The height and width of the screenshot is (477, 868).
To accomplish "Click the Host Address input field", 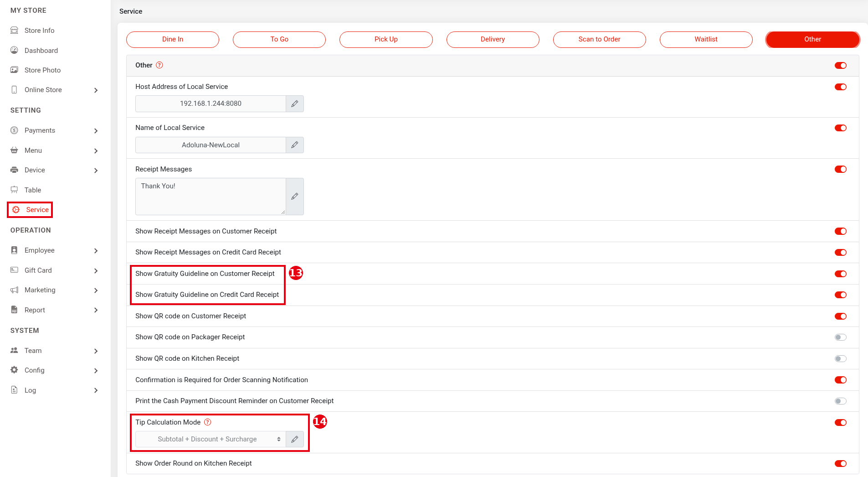I will click(211, 104).
